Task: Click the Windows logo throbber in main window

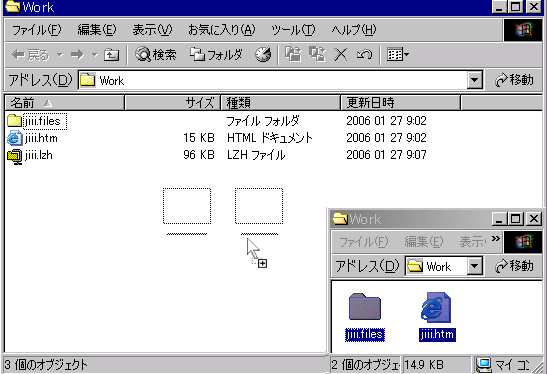Action: [523, 30]
